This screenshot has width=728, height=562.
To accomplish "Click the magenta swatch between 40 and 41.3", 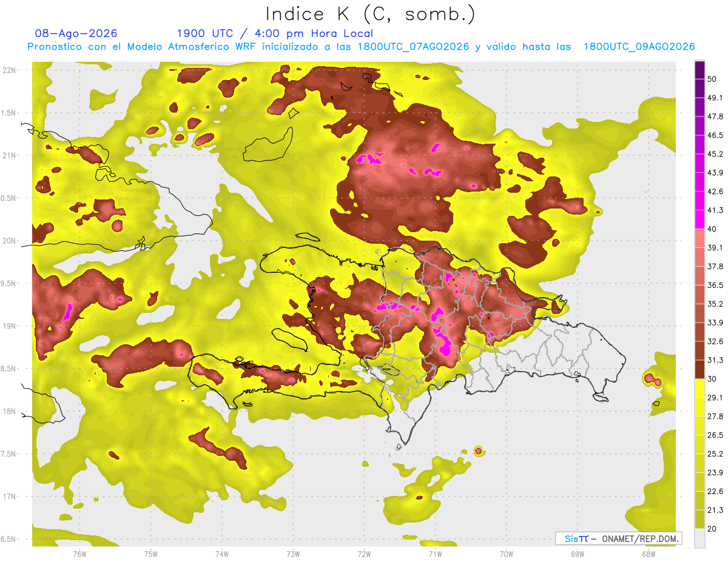I will point(699,219).
